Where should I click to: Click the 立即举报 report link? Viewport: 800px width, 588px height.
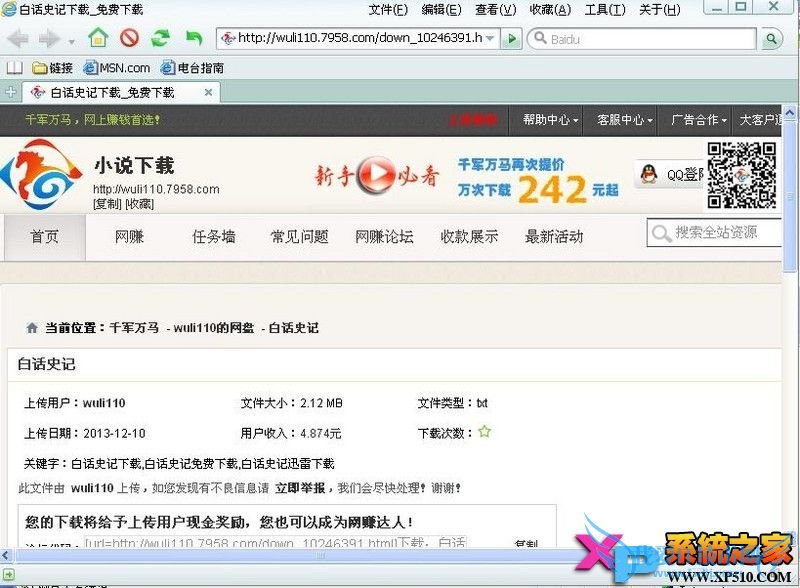[x=300, y=488]
